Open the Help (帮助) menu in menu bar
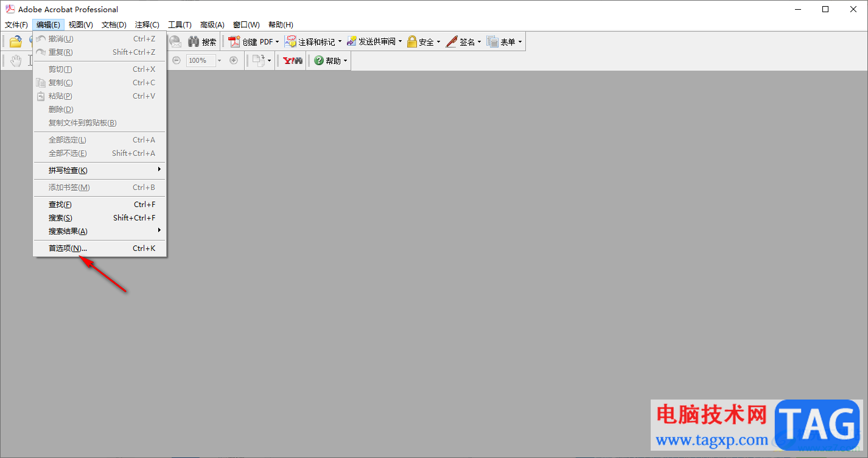This screenshot has width=868, height=458. 281,25
